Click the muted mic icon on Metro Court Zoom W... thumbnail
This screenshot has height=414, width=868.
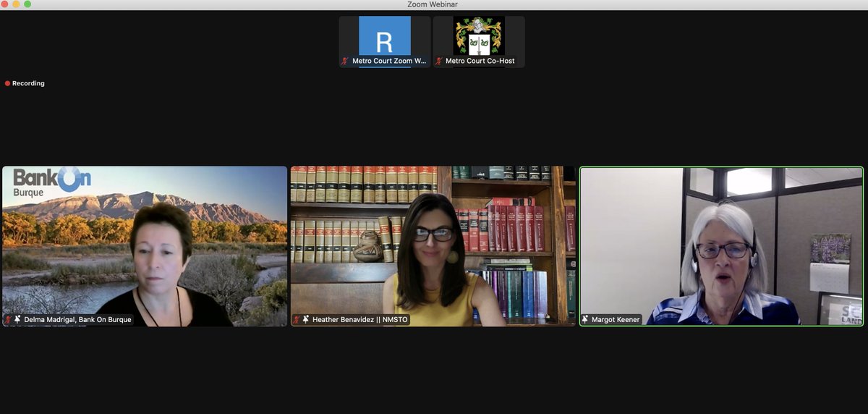pos(345,62)
